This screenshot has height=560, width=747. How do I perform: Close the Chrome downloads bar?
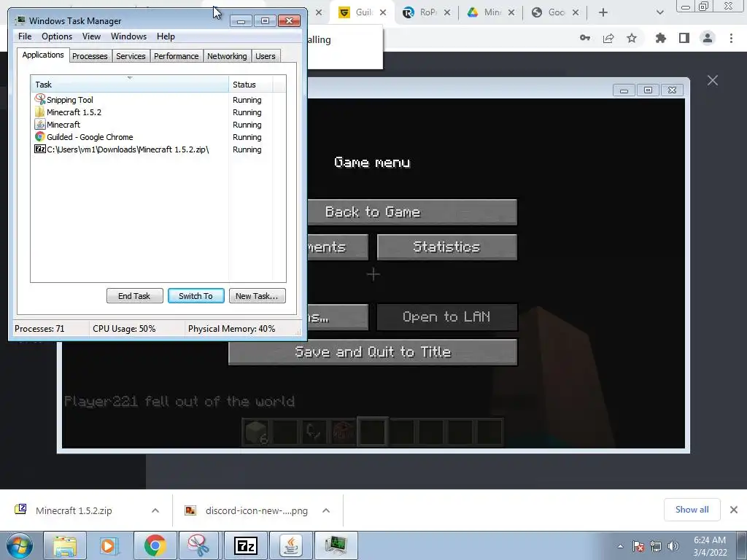point(734,510)
